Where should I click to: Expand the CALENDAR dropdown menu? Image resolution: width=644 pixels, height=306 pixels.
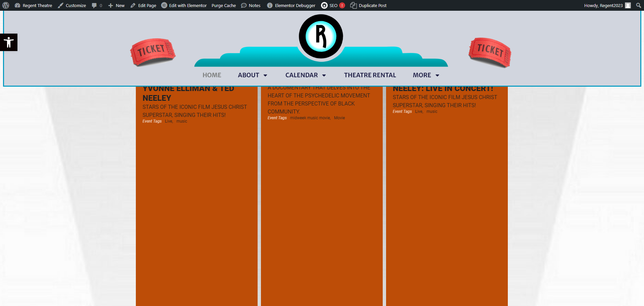tap(306, 75)
